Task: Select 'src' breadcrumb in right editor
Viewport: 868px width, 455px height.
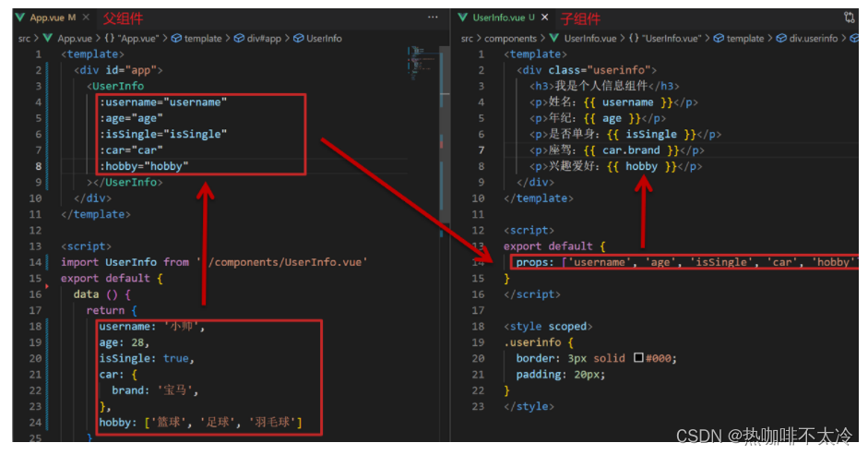Action: (468, 38)
